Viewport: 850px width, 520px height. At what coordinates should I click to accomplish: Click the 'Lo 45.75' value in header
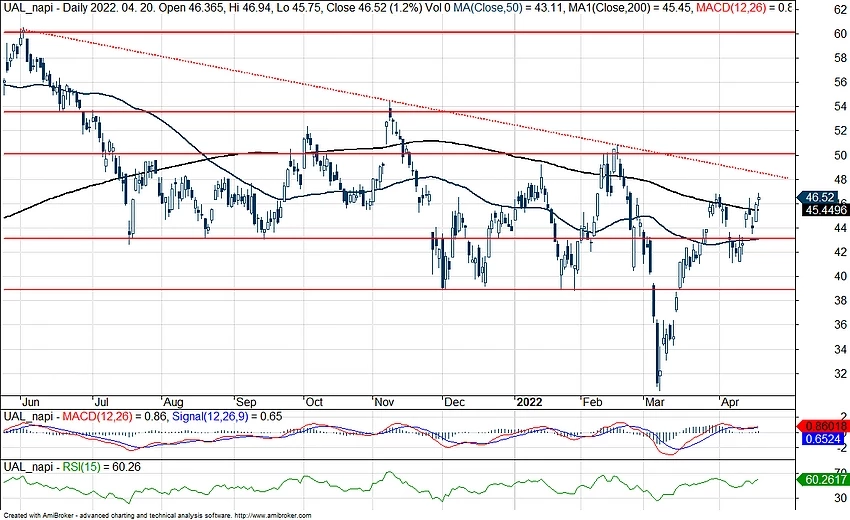point(301,8)
